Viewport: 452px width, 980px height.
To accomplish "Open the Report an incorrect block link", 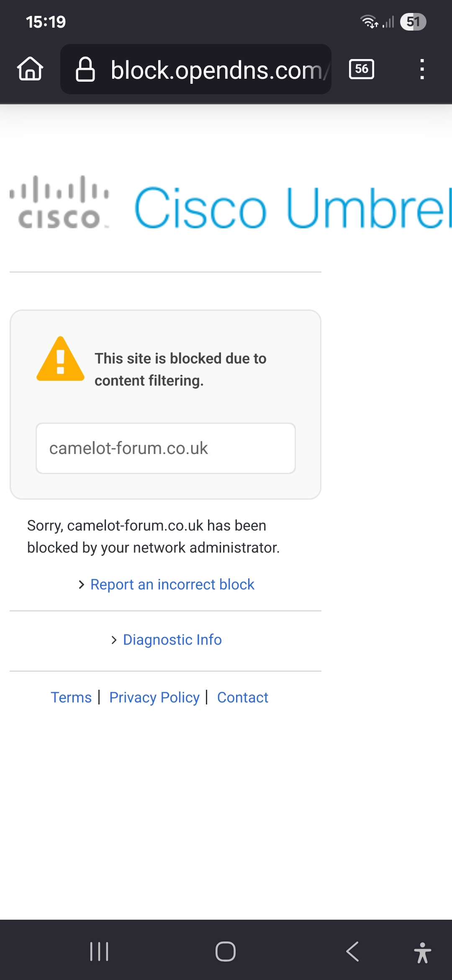I will coord(172,584).
